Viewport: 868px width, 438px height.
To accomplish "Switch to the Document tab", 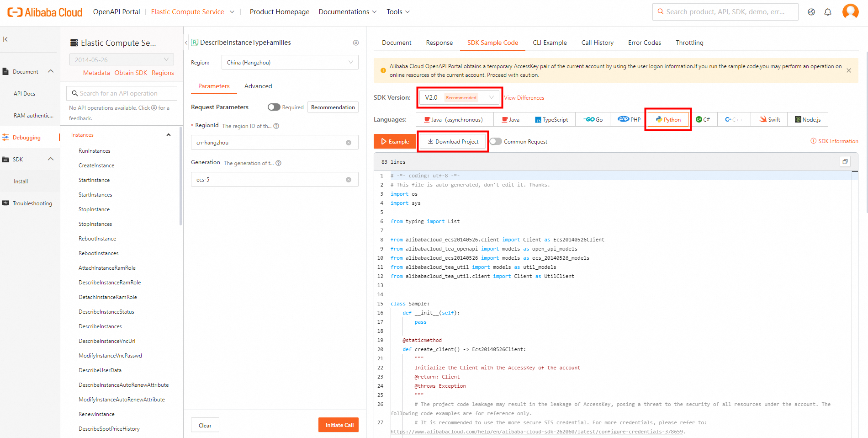I will 397,43.
